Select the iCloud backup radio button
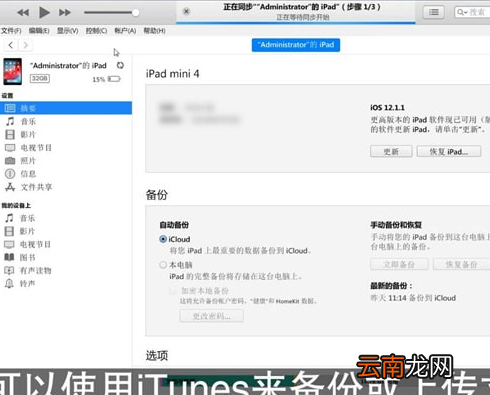The height and width of the screenshot is (395, 490). (x=163, y=239)
